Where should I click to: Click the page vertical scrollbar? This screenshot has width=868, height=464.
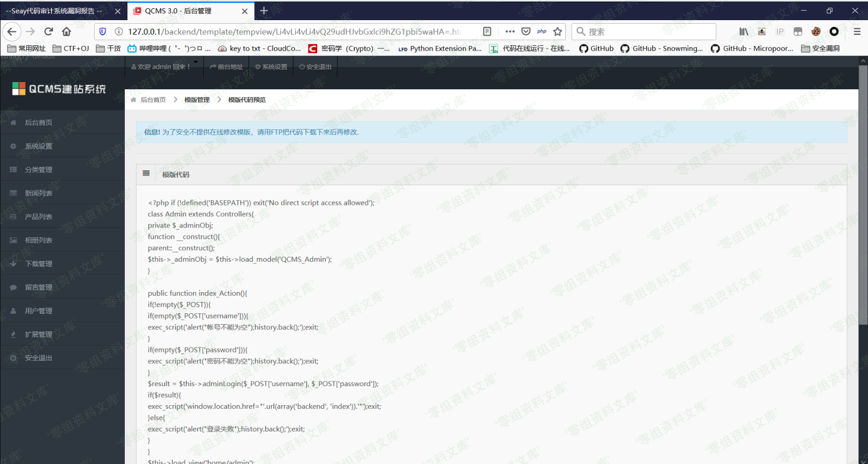863,196
